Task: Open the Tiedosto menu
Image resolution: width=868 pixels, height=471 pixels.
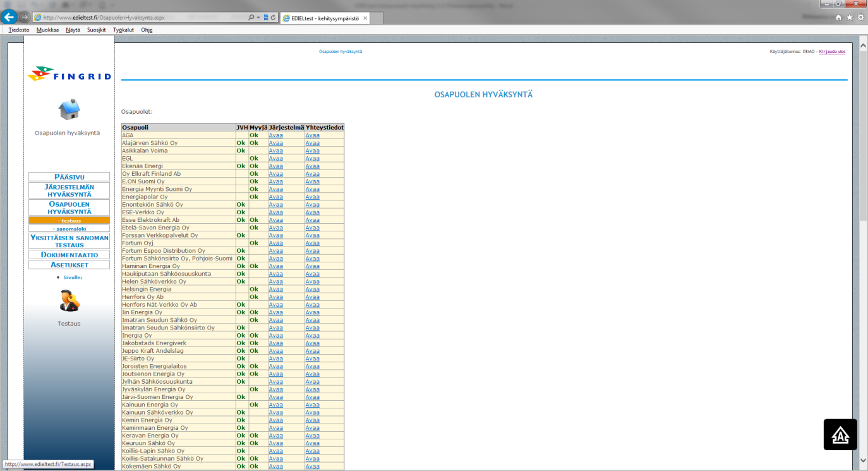Action: 19,30
